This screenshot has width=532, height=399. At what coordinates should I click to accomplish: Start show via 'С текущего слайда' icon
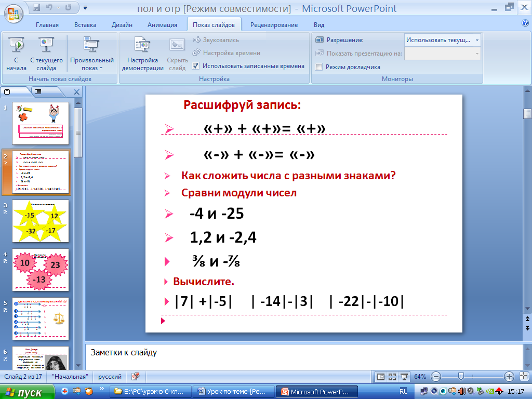pyautogui.click(x=46, y=54)
